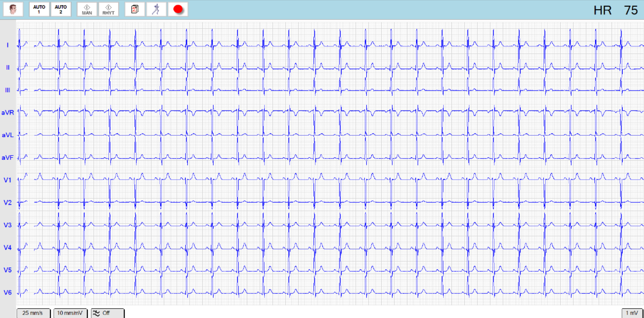This screenshot has width=644, height=318.
Task: Select the lead III label
Action: tap(8, 90)
